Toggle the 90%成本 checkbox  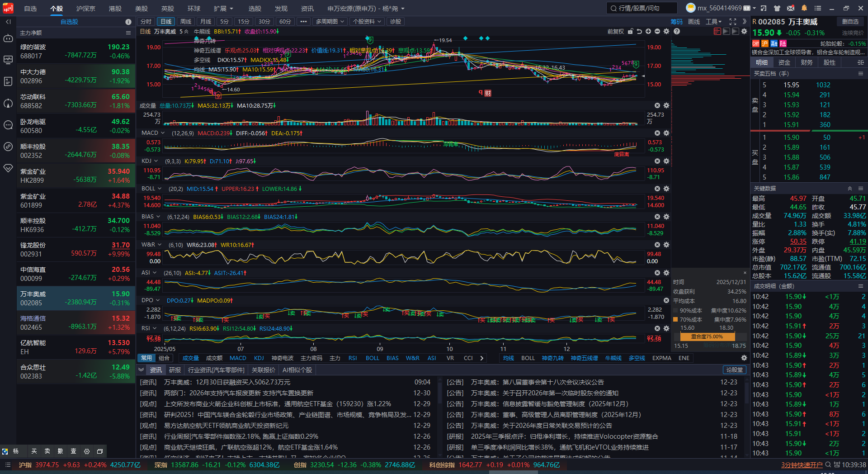[675, 310]
